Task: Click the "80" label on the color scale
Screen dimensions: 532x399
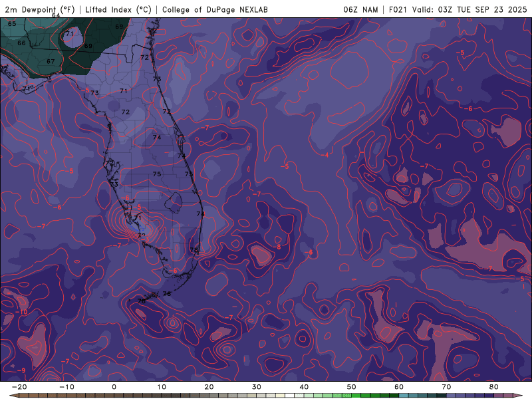Action: coord(494,387)
